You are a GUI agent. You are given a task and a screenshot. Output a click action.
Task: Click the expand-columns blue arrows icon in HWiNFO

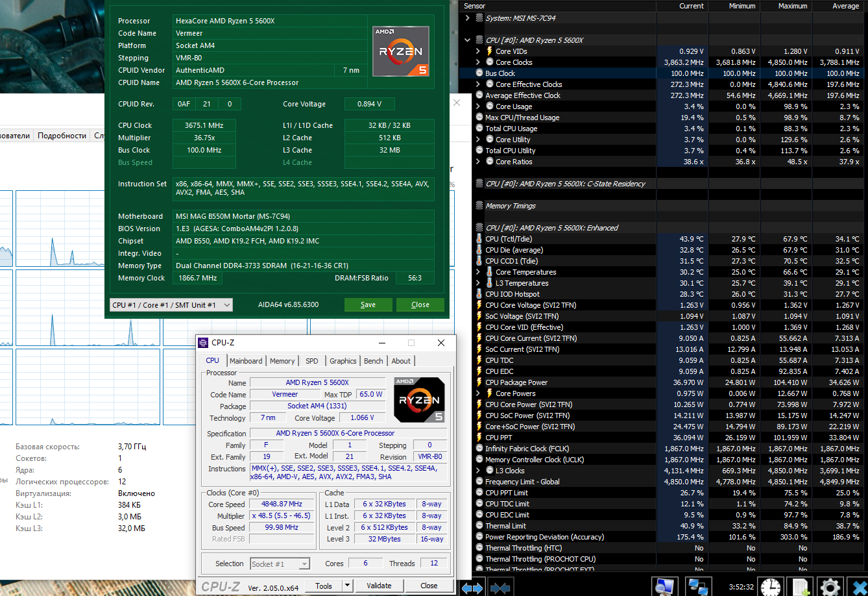[472, 588]
